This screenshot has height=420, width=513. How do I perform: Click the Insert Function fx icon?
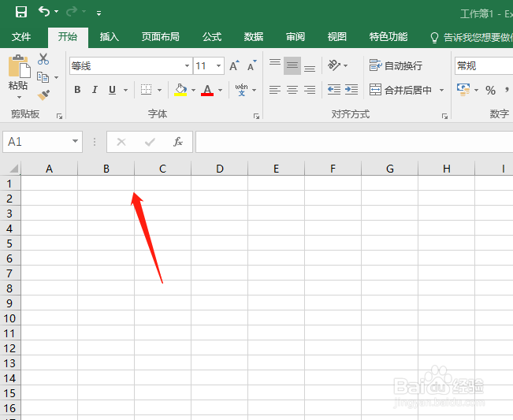click(177, 142)
